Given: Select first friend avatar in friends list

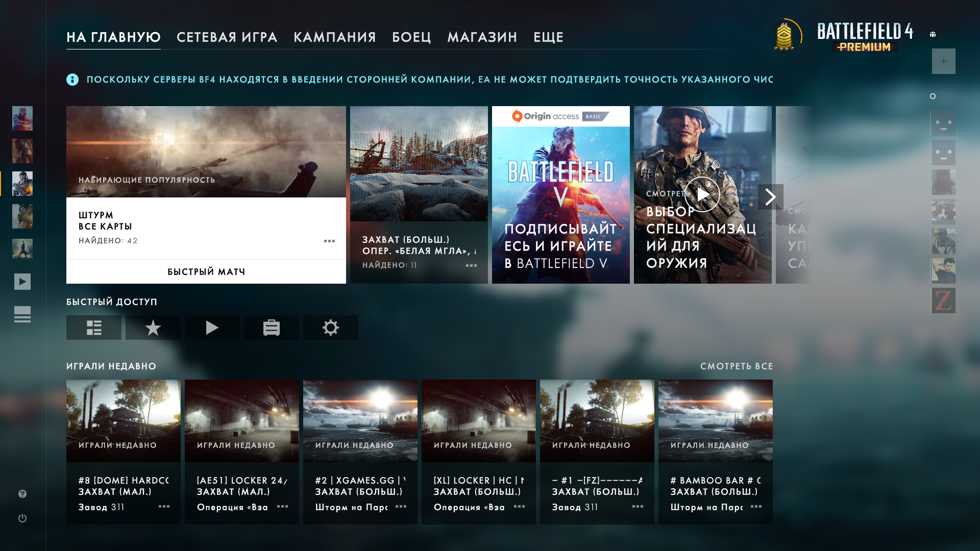Looking at the screenshot, I should [x=944, y=123].
